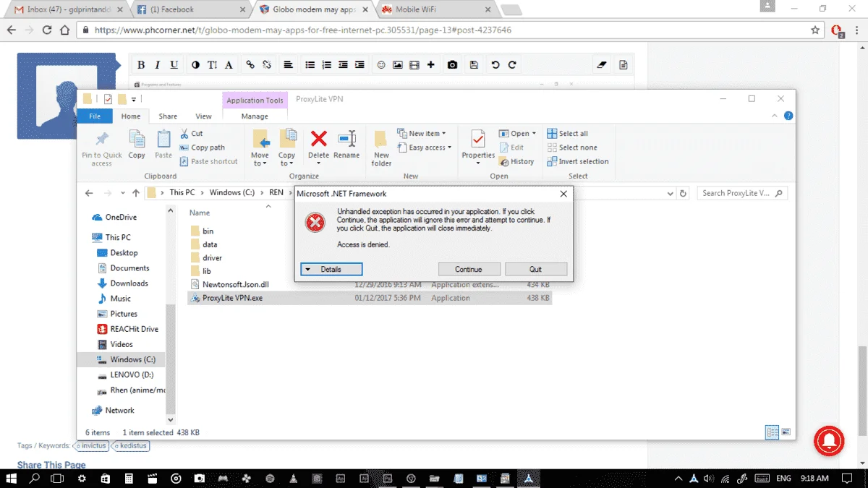Click the Copy button in the Clipboard group
The width and height of the screenshot is (868, 488).
pyautogui.click(x=137, y=145)
